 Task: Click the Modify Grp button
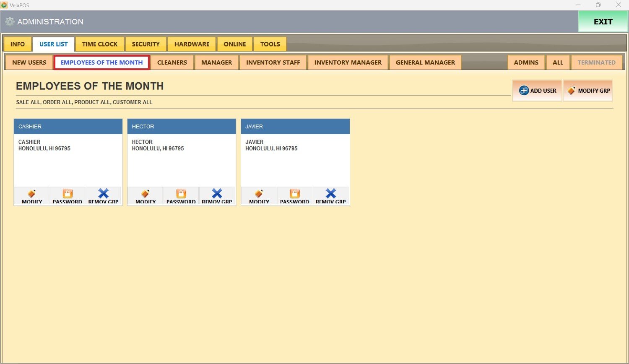click(x=588, y=91)
